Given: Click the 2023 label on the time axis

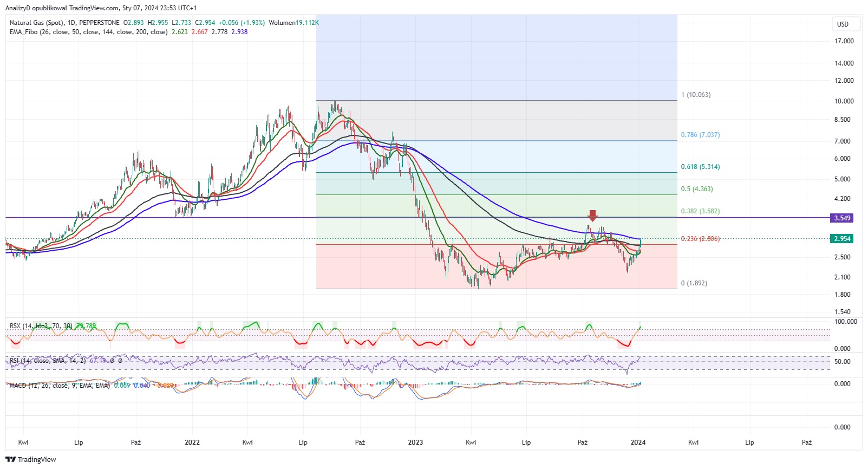Looking at the screenshot, I should click(x=415, y=442).
